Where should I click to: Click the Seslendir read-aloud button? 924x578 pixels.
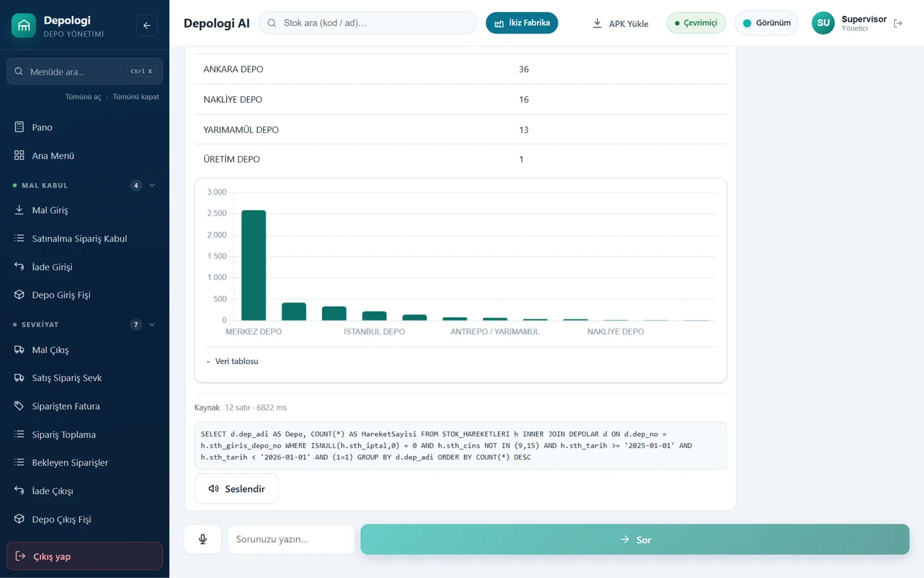pos(236,489)
